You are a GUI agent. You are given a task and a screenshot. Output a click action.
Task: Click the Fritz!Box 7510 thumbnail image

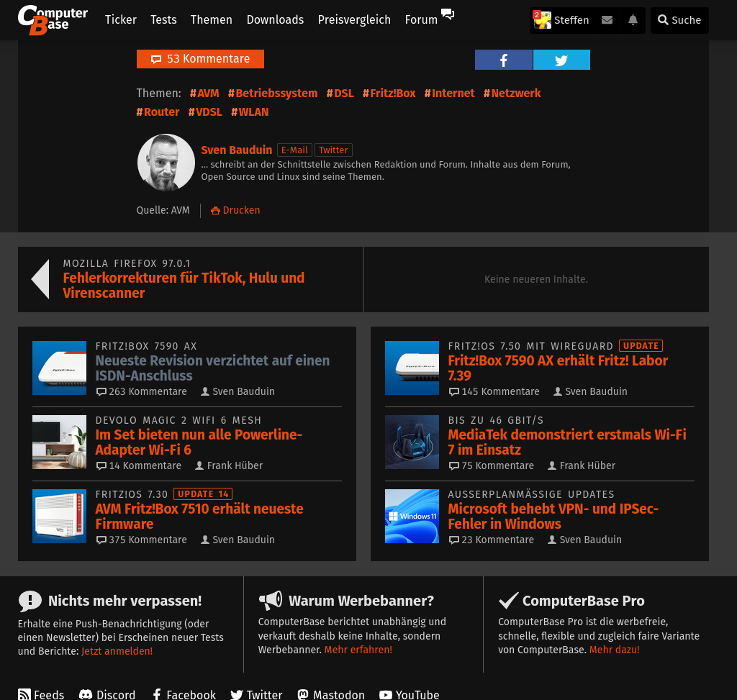[59, 517]
